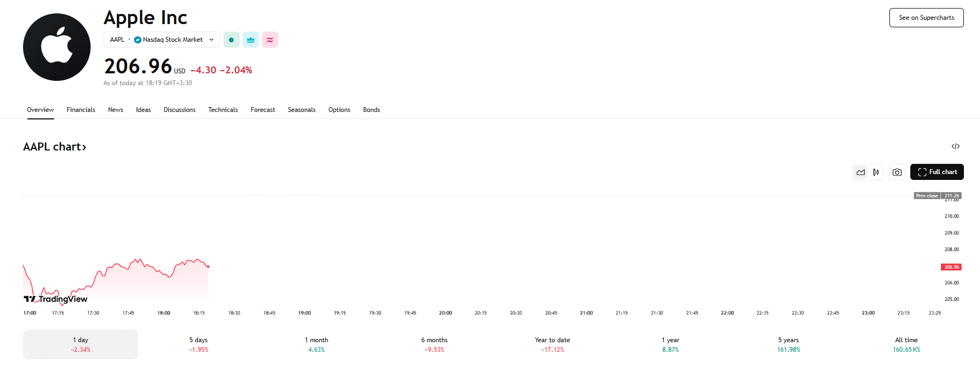Image resolution: width=980 pixels, height=377 pixels.
Task: Click the 208.00 price axis label
Action: (952, 250)
